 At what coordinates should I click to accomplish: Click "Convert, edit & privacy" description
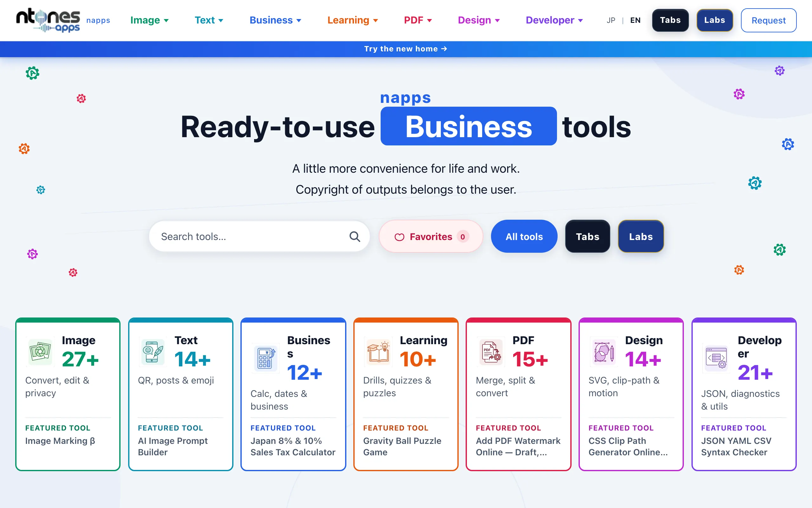(x=57, y=387)
